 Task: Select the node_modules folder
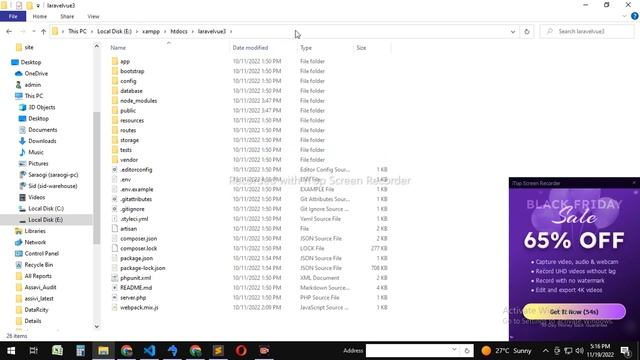(138, 100)
